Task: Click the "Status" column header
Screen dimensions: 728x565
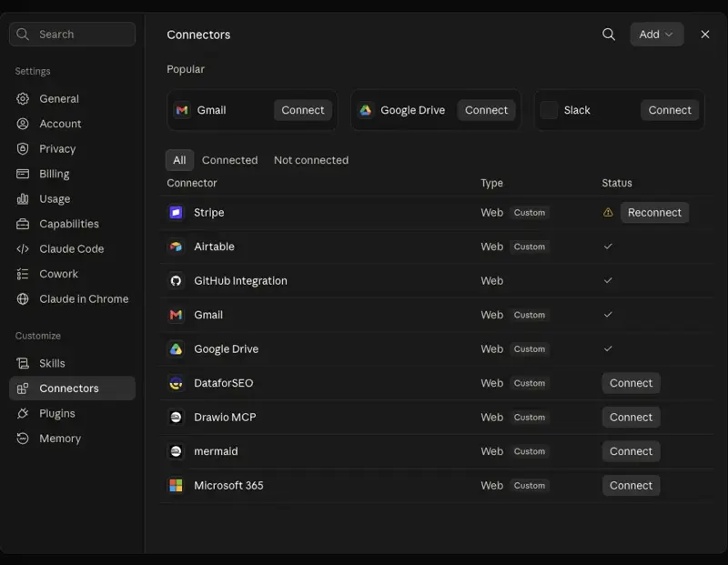Action: pyautogui.click(x=617, y=183)
